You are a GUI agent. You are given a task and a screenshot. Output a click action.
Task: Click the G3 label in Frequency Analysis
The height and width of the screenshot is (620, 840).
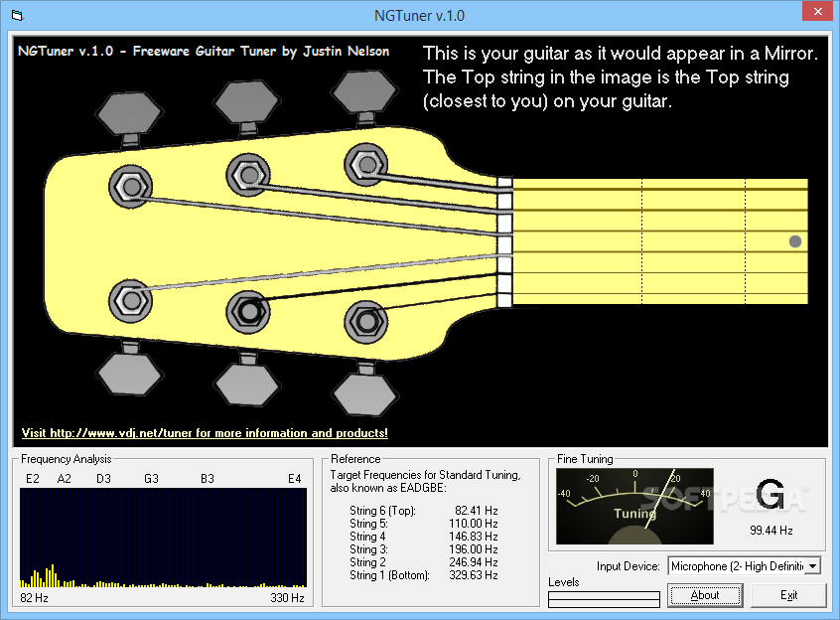click(x=151, y=479)
